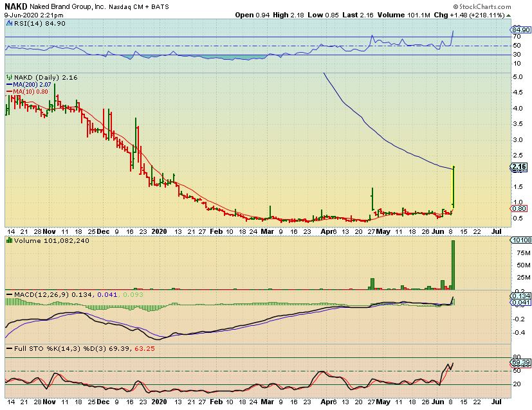Open the StockCharts.com copyright link
The height and width of the screenshot is (410, 532).
point(482,6)
